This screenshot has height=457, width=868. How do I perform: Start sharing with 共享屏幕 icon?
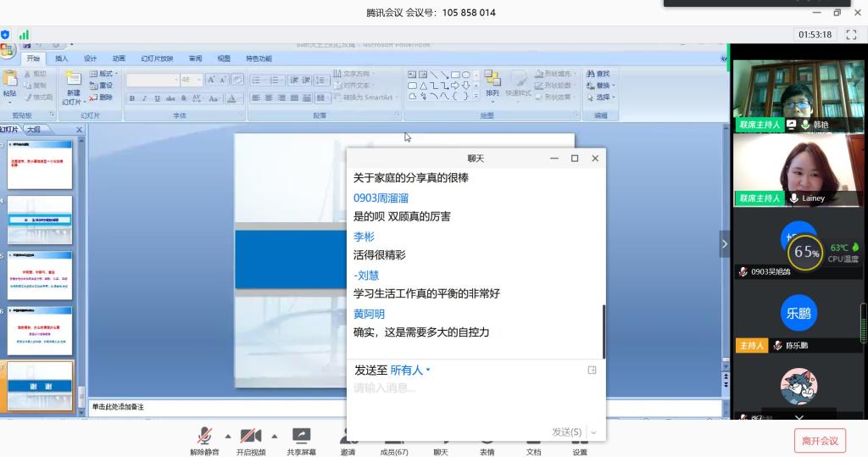[x=301, y=437]
